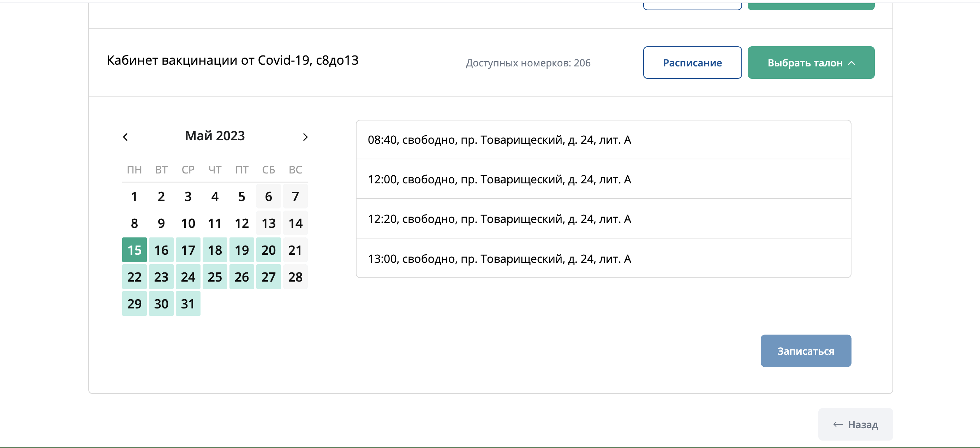Choose date 18 in the calendar

[215, 250]
